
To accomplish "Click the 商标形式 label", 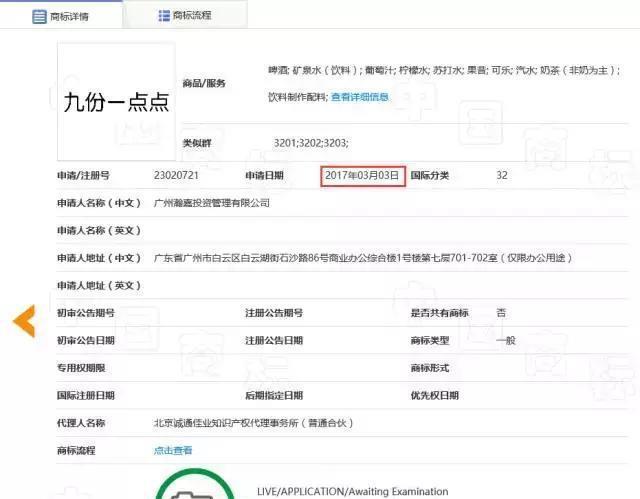I will click(430, 368).
